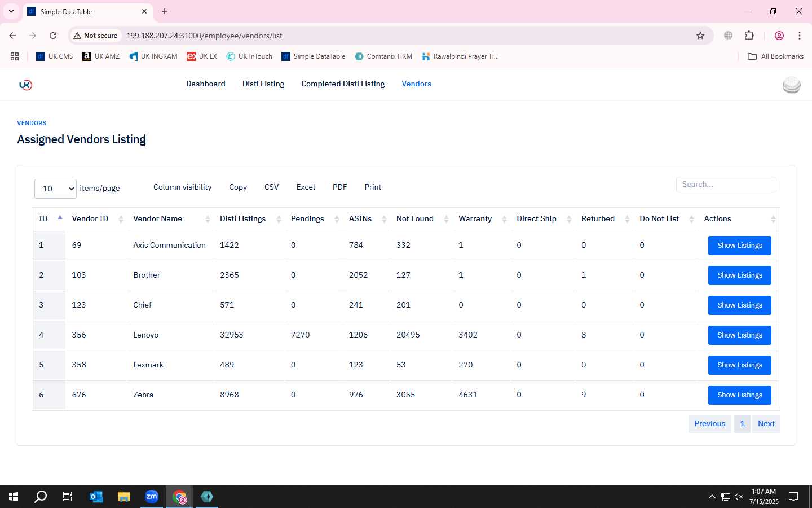The image size is (812, 508).
Task: Go to Next page
Action: pyautogui.click(x=766, y=424)
